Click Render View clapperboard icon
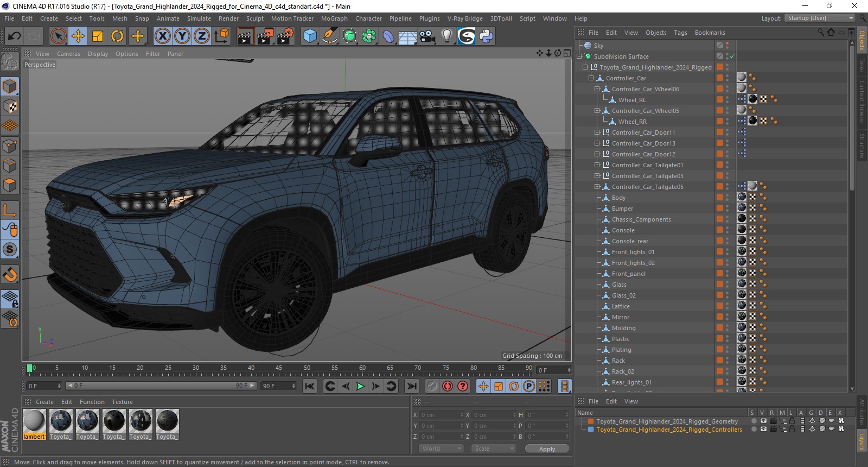 245,36
